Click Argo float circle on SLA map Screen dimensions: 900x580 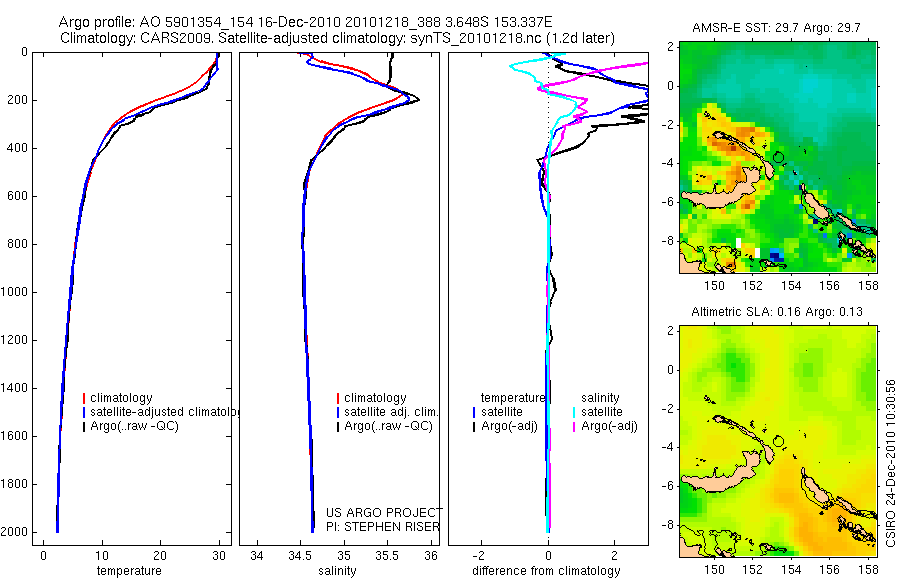tap(778, 442)
